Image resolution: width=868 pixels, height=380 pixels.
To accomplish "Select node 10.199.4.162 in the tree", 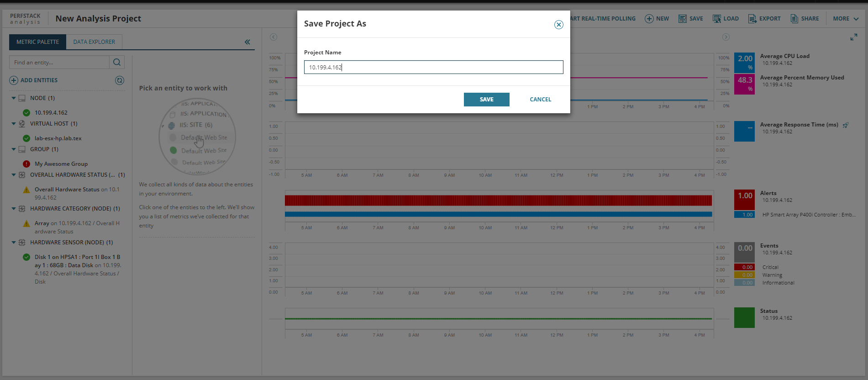I will pyautogui.click(x=51, y=113).
